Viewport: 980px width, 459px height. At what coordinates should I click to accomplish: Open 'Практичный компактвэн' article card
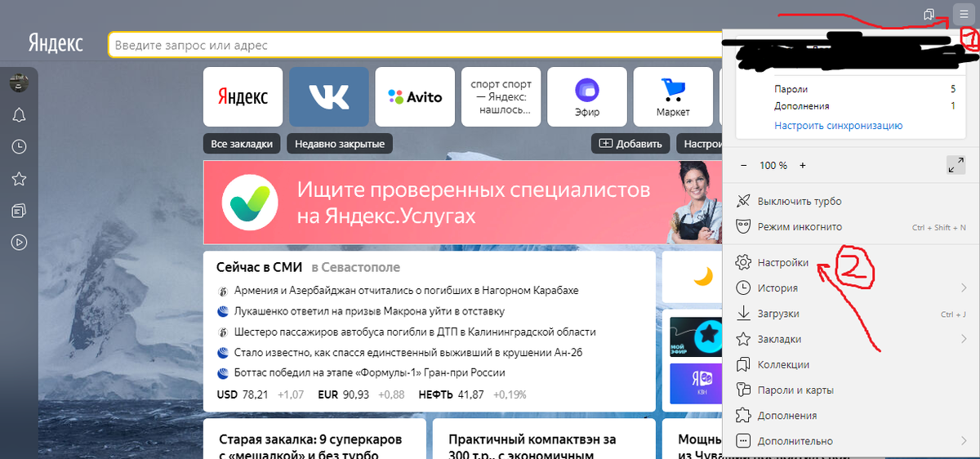click(544, 439)
